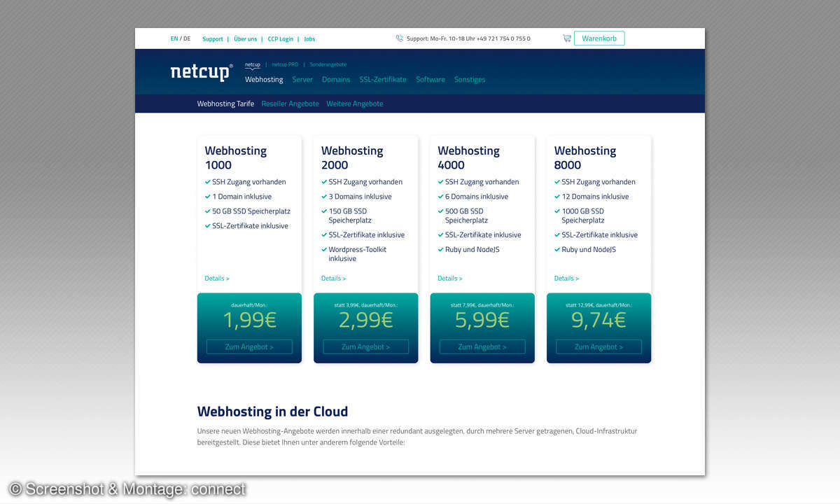Click '150 GB SSD Speicherplatz' text
Viewport: 840px width, 504px height.
350,216
